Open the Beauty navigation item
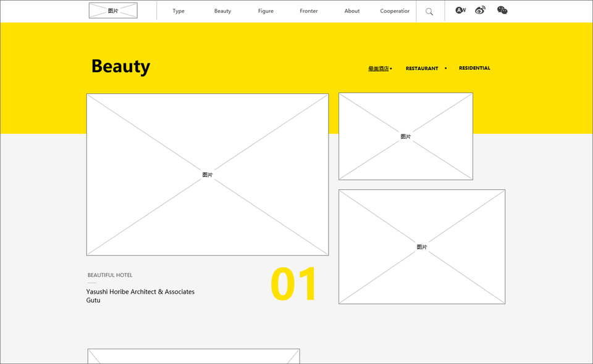 (x=222, y=11)
